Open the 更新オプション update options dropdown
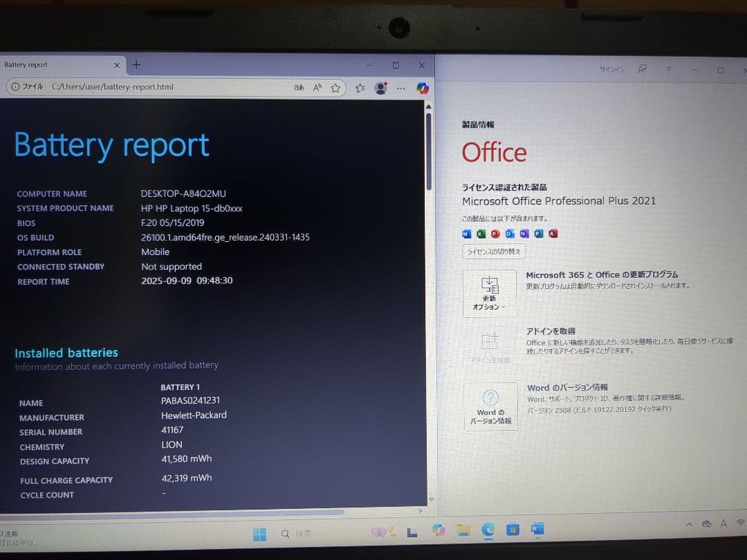 490,293
